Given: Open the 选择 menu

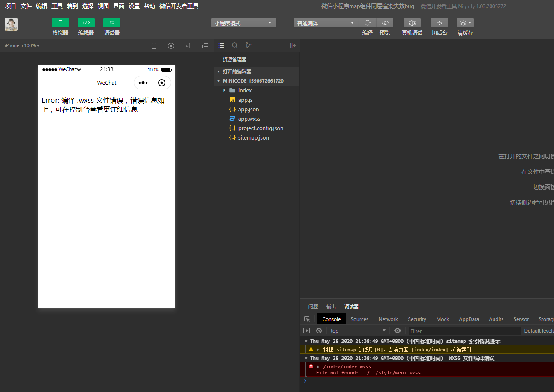Looking at the screenshot, I should (x=88, y=6).
